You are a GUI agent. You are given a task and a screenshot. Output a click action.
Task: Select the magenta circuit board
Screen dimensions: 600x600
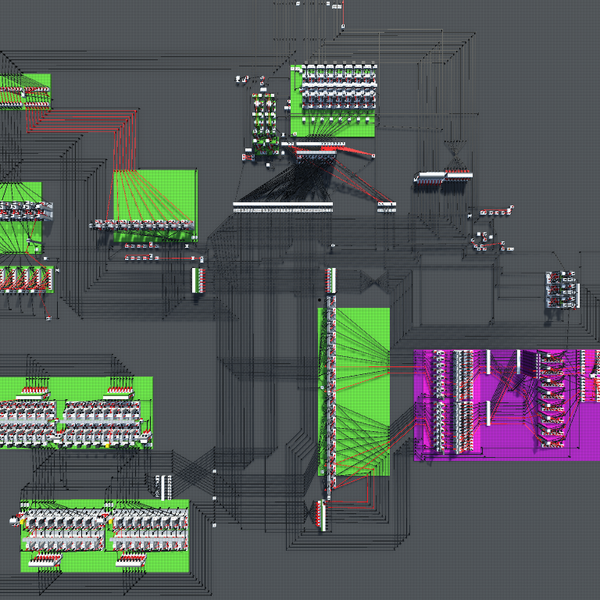coord(507,404)
